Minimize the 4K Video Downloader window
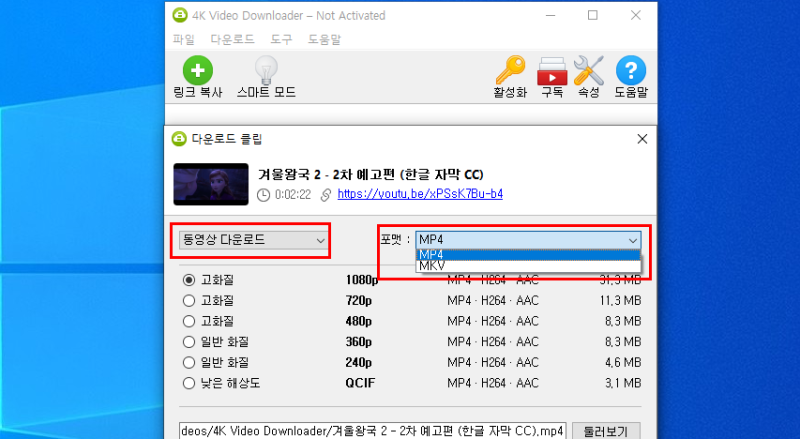 click(551, 15)
